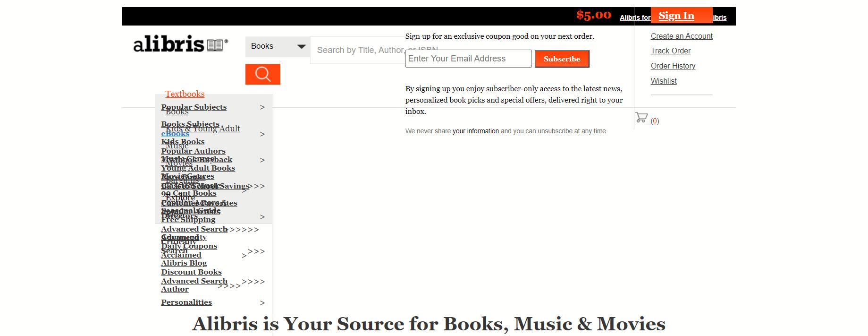Click the title, author, ISBN search box
This screenshot has height=336, width=868.
(x=359, y=50)
